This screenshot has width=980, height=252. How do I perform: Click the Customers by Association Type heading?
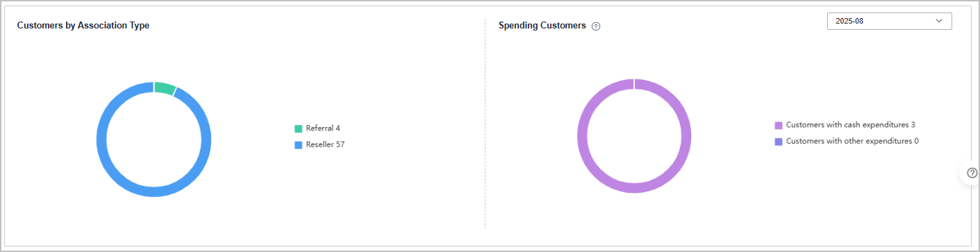tap(83, 26)
